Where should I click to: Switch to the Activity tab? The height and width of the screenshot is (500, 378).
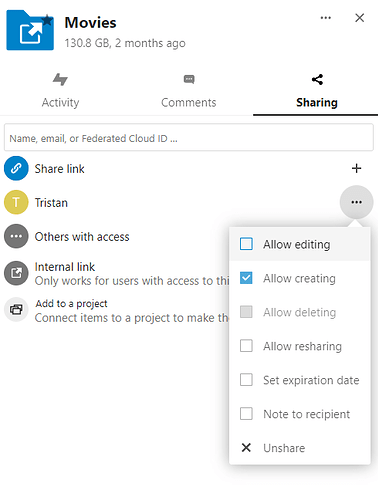(60, 91)
